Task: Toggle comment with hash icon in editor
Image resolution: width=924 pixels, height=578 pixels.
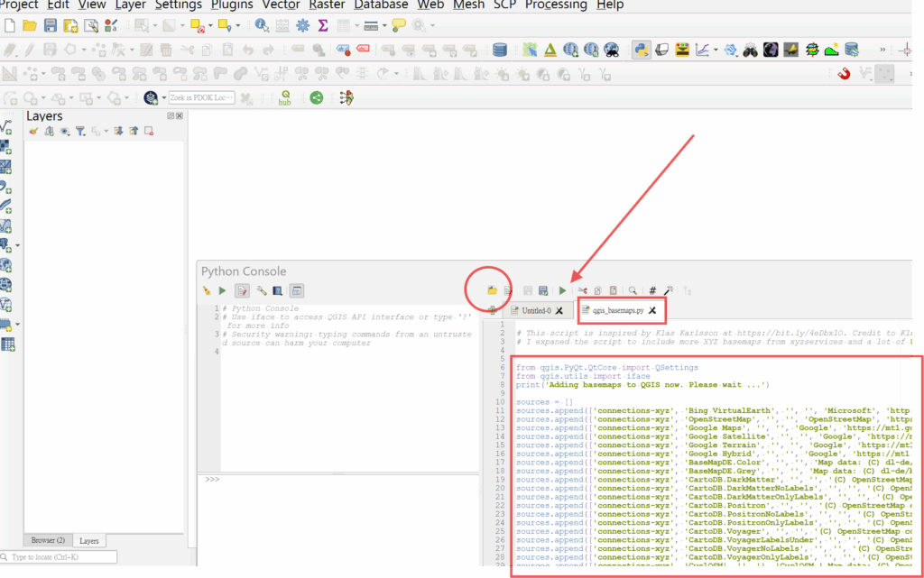Action: click(652, 290)
